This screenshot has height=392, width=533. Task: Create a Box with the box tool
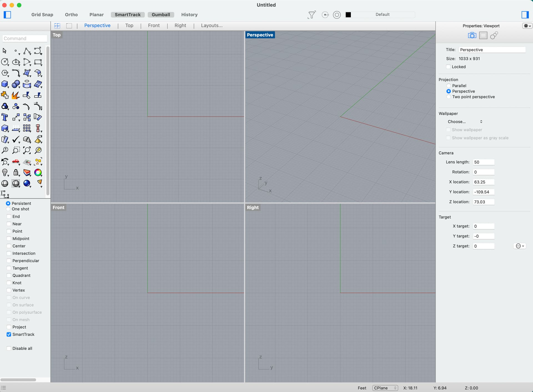click(5, 84)
